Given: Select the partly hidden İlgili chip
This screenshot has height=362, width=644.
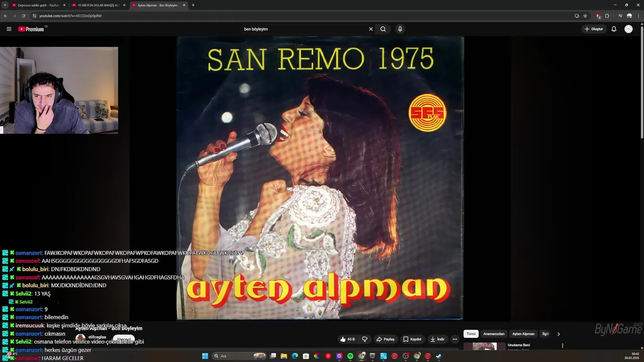Looking at the screenshot, I should [x=545, y=334].
